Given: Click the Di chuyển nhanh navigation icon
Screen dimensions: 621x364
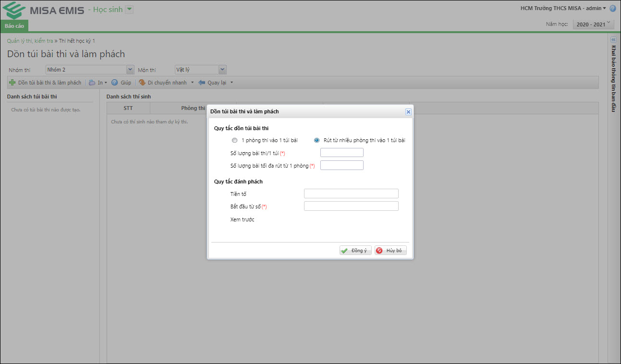Looking at the screenshot, I should (142, 83).
